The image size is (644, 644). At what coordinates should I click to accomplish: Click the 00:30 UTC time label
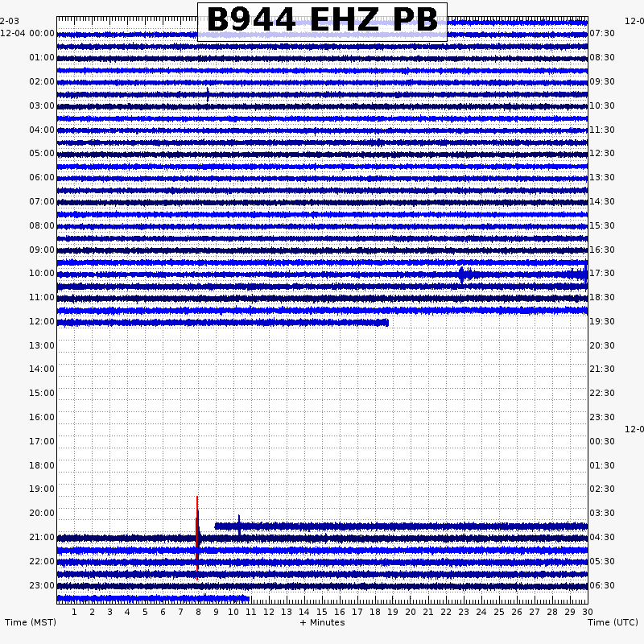[602, 441]
